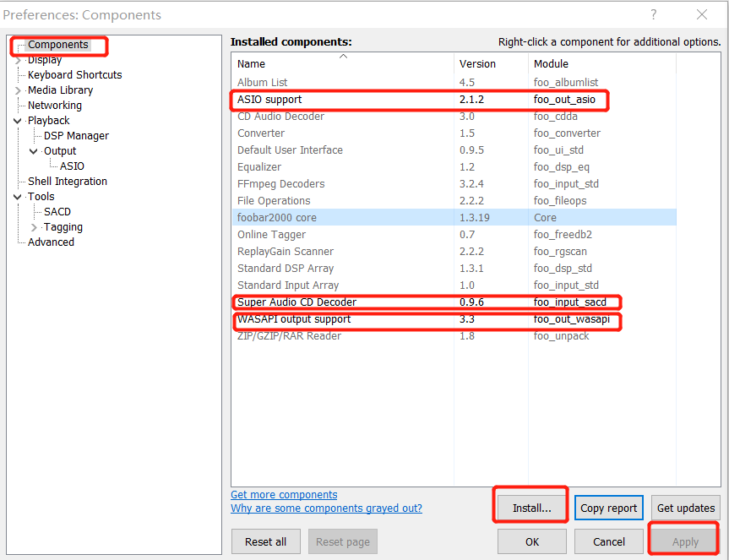
Task: Open the Keyboard Shortcuts page
Action: coord(74,75)
